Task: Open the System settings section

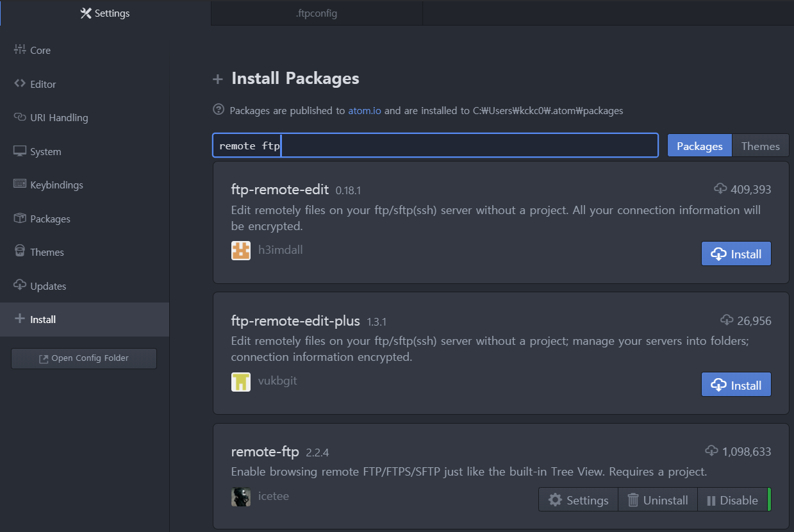Action: [85, 151]
